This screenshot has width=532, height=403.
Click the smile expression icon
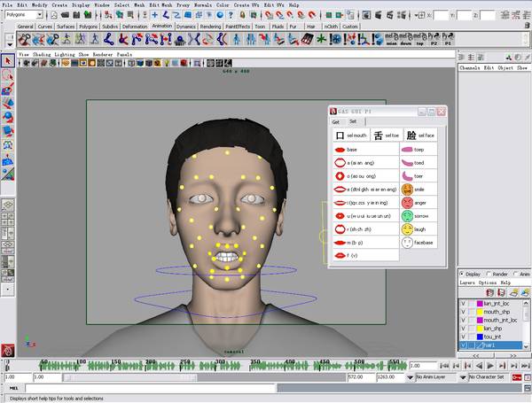407,190
